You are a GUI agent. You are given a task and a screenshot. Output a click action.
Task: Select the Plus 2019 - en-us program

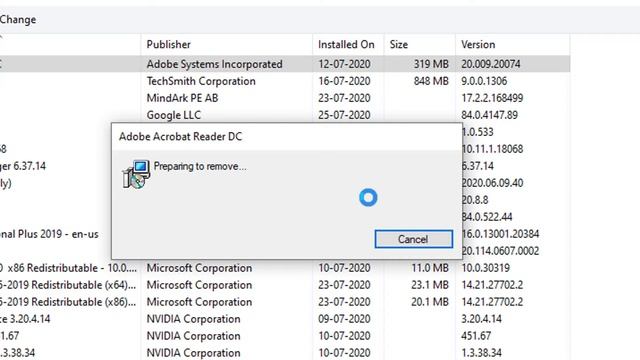click(49, 234)
